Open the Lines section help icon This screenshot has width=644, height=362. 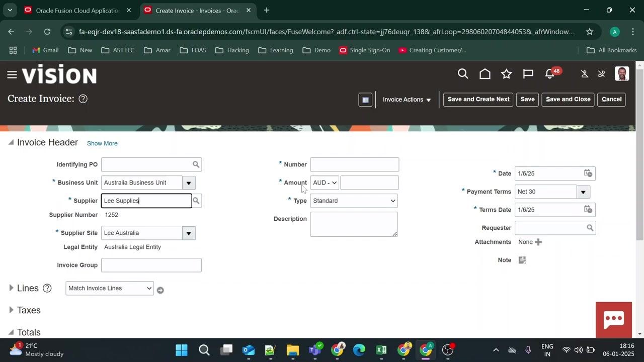pyautogui.click(x=47, y=288)
